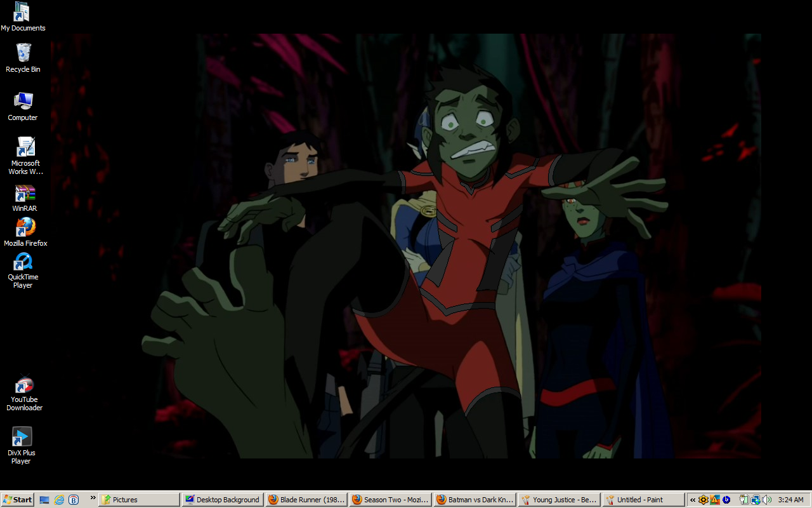
Task: Switch to Desktop Background taskbar window
Action: pyautogui.click(x=222, y=500)
